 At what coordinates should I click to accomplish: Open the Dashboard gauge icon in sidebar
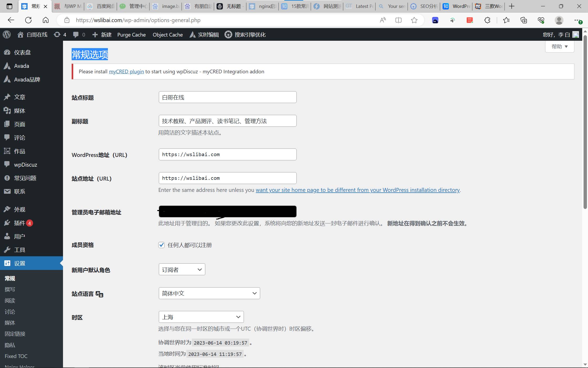pos(7,52)
